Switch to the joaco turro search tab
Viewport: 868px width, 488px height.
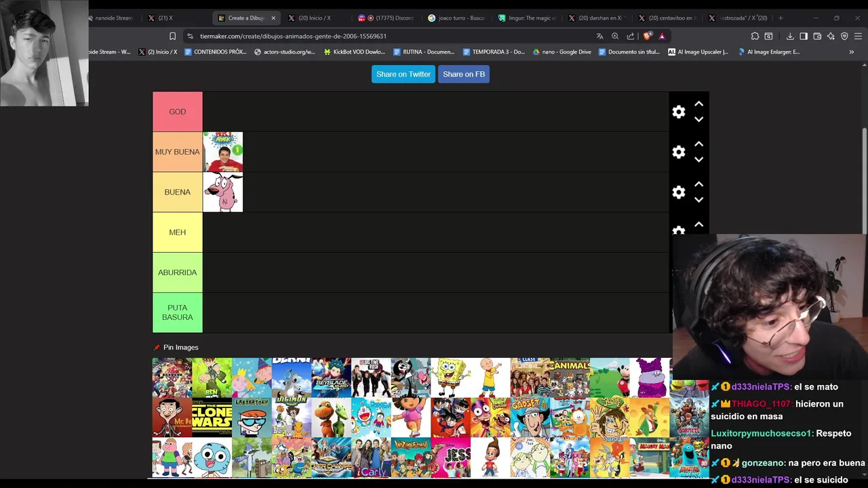coord(456,18)
